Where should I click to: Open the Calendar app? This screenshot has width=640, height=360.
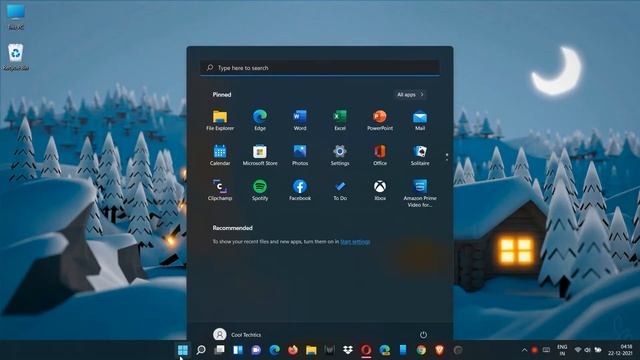click(220, 155)
